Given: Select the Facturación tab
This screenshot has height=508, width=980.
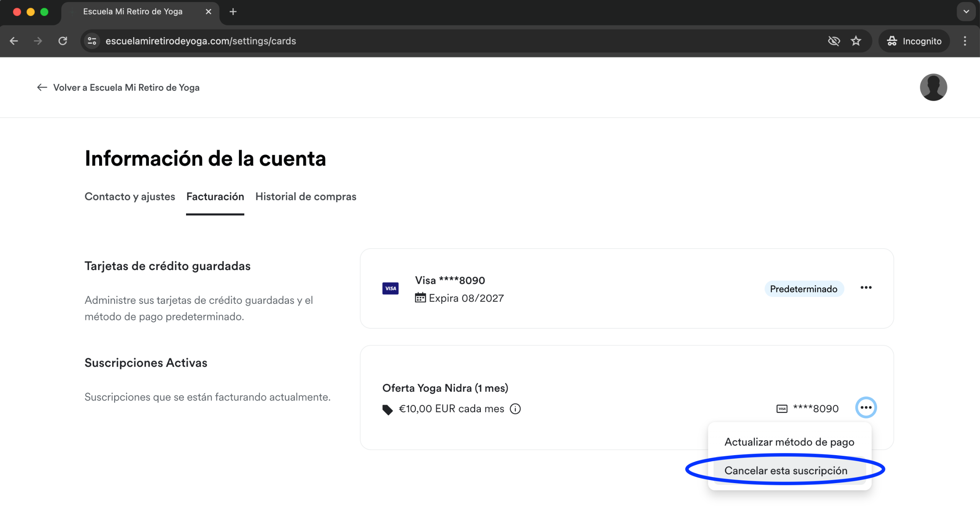Looking at the screenshot, I should (215, 197).
